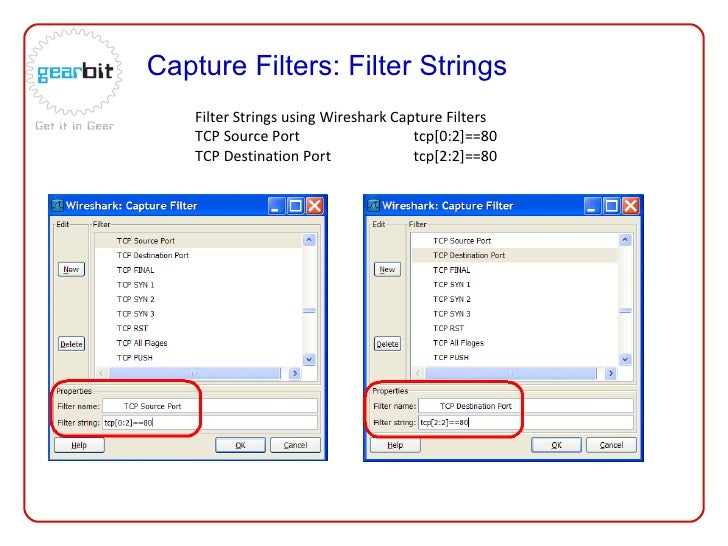Confirm with OK in right window
Viewport: 728px width, 546px height.
556,445
